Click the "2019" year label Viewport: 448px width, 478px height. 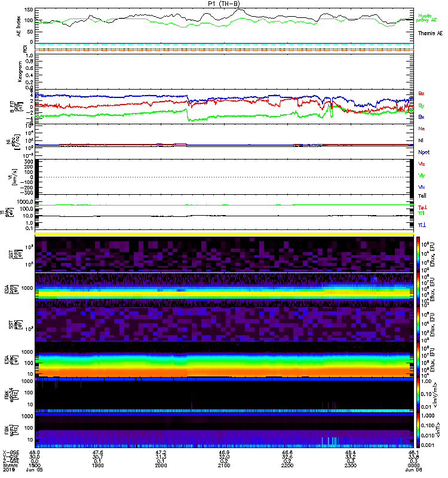coord(8,470)
